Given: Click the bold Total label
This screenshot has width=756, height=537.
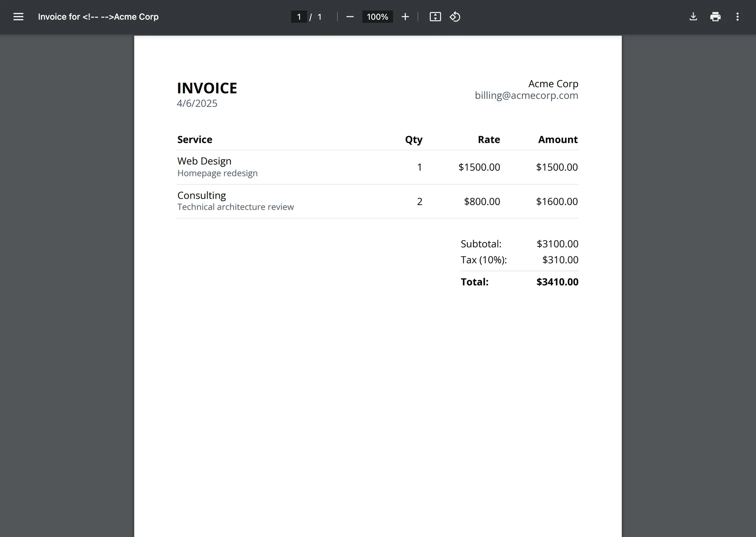Looking at the screenshot, I should tap(474, 282).
